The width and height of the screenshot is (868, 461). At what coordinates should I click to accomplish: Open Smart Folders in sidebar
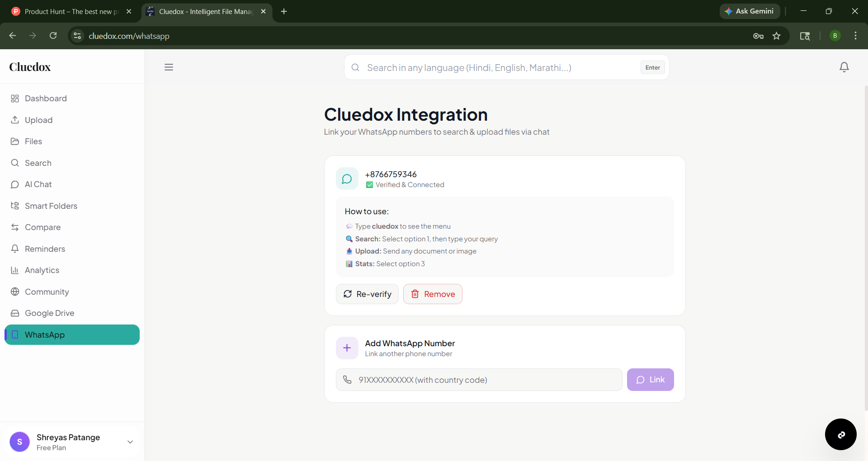(72, 206)
